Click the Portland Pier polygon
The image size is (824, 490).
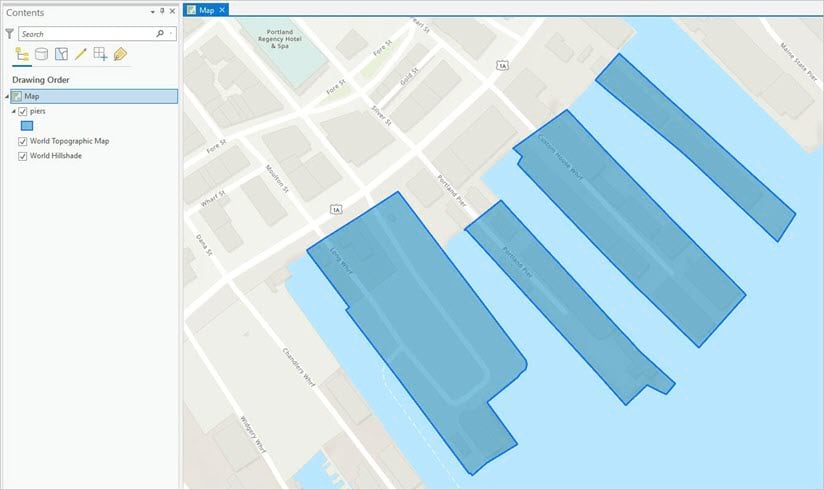point(568,305)
